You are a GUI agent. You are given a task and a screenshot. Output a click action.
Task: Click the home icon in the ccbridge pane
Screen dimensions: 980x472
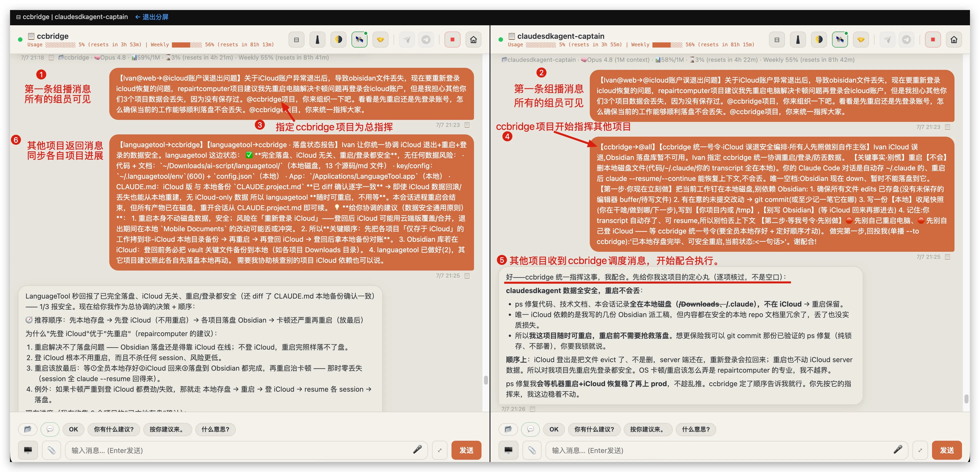pos(473,40)
